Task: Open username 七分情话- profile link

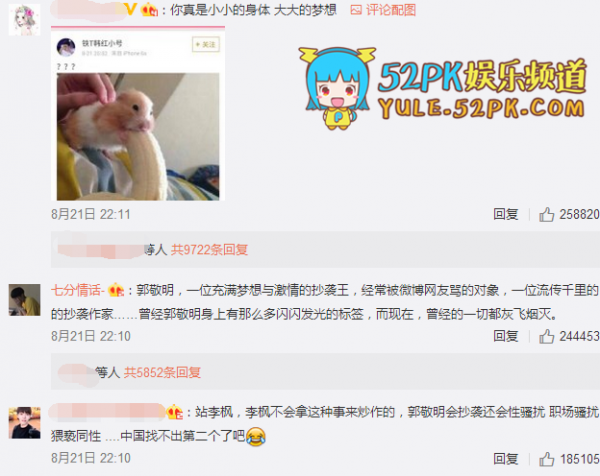Action: coord(78,290)
